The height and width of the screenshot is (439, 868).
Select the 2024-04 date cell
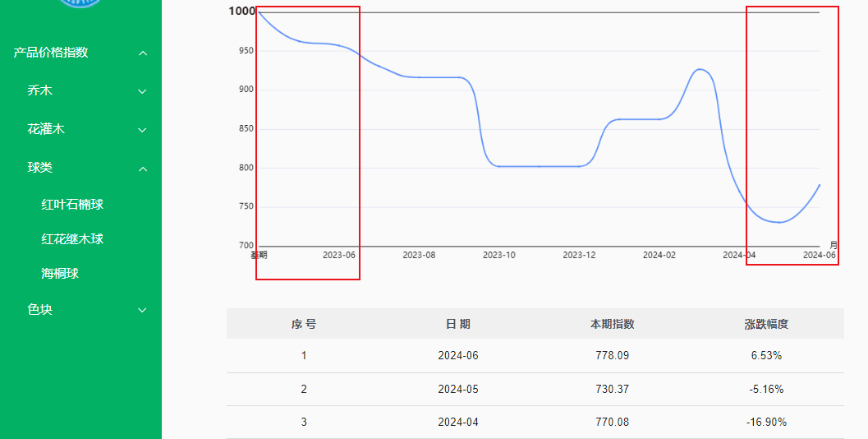(458, 423)
